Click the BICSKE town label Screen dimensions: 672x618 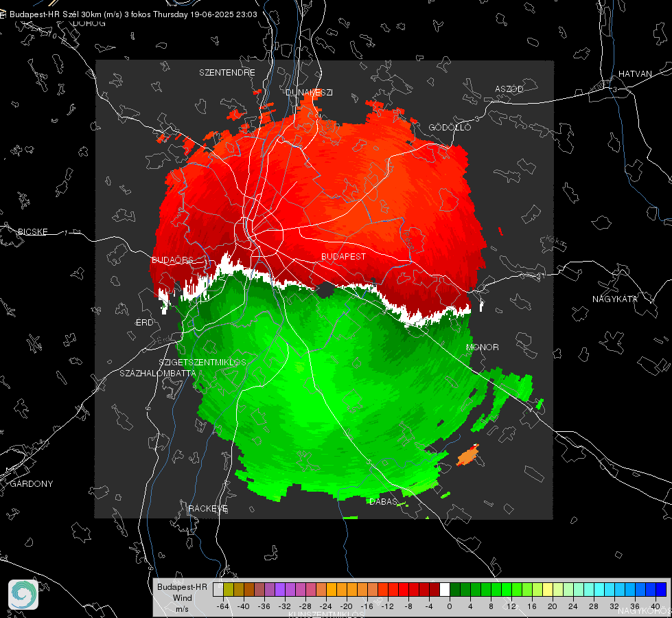32,231
